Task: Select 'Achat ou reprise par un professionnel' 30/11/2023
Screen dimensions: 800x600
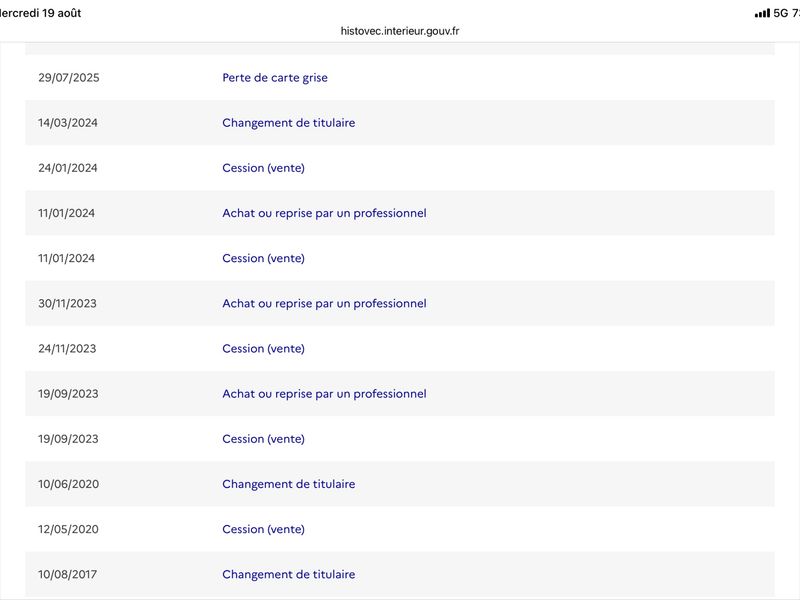Action: pos(324,303)
